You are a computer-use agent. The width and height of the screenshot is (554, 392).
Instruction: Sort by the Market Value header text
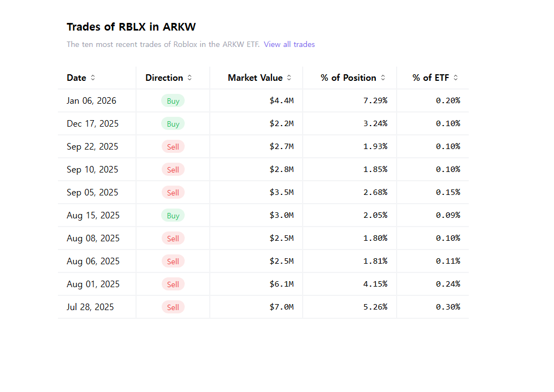(x=255, y=78)
